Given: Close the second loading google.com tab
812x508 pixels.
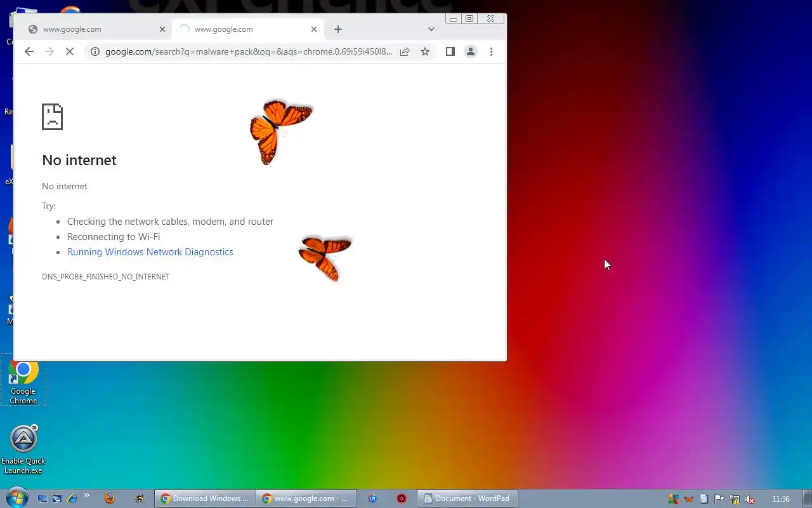Looking at the screenshot, I should coord(314,29).
